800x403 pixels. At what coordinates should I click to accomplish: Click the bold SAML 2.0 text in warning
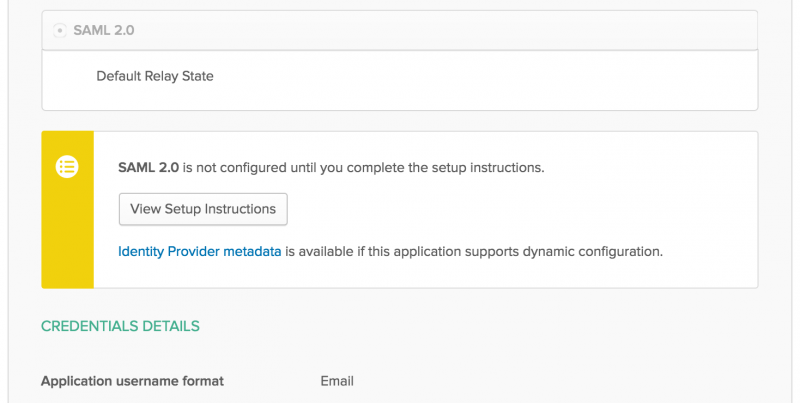click(148, 167)
